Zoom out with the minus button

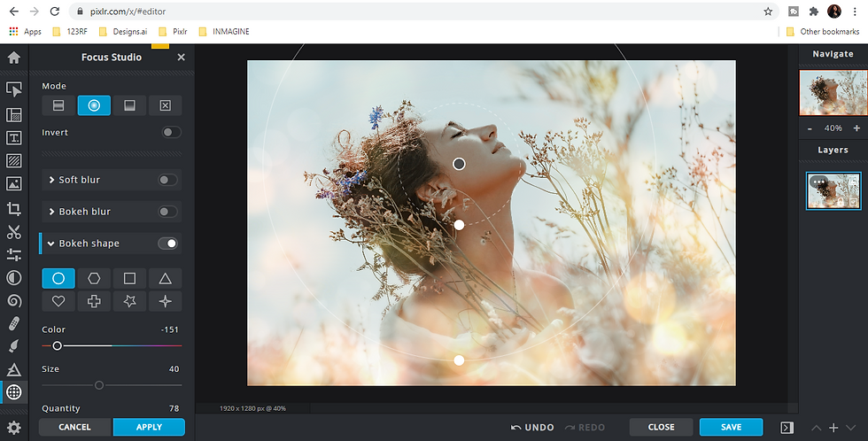click(810, 128)
